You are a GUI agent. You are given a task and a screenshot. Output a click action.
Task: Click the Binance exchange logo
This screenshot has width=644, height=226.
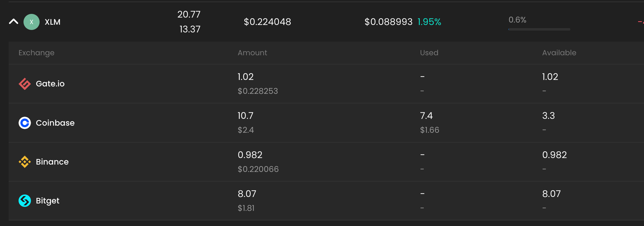(25, 162)
